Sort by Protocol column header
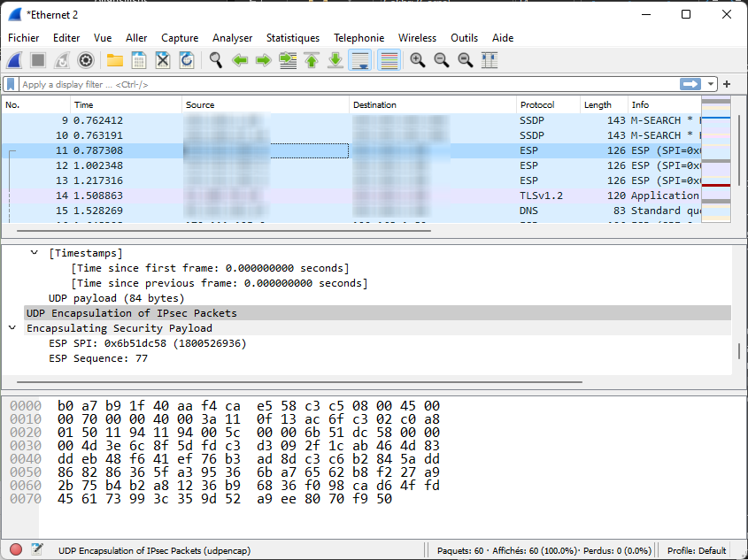Viewport: 748px width, 560px height. tap(548, 105)
